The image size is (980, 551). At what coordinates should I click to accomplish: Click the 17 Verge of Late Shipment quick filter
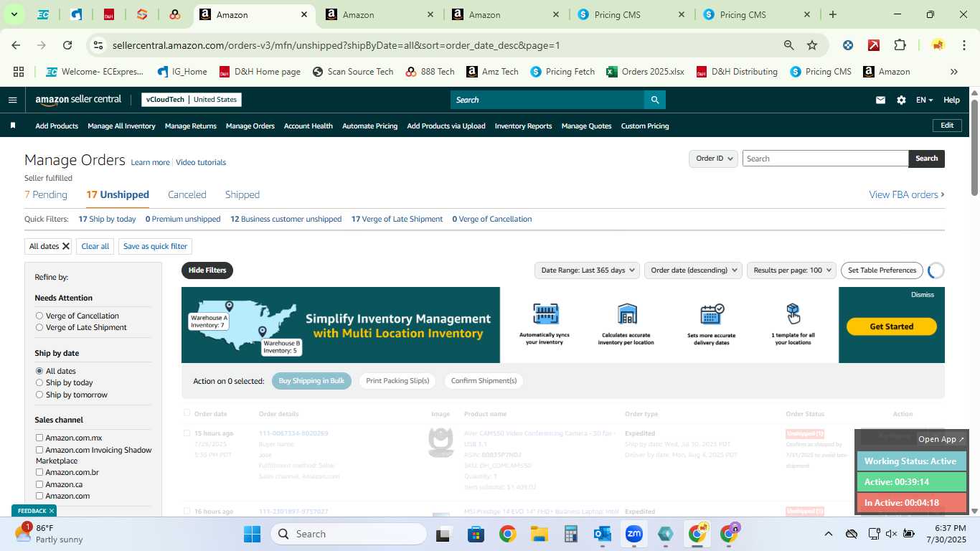point(397,219)
